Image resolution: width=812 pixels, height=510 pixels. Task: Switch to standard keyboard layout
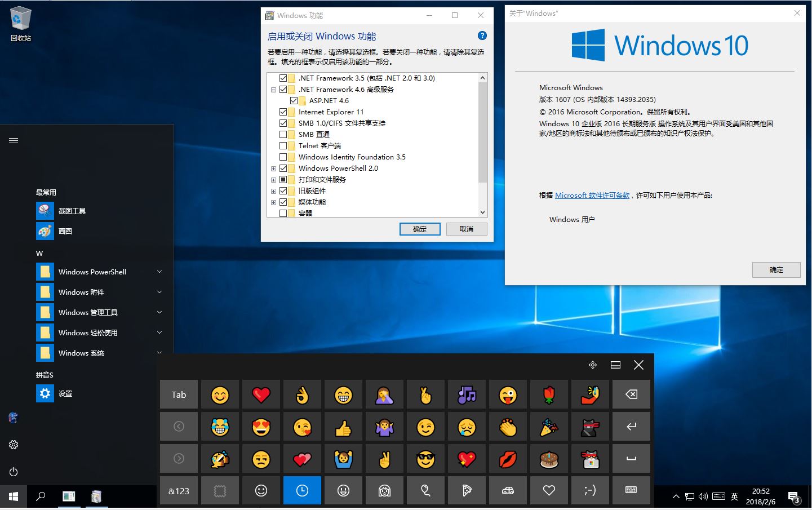[631, 490]
